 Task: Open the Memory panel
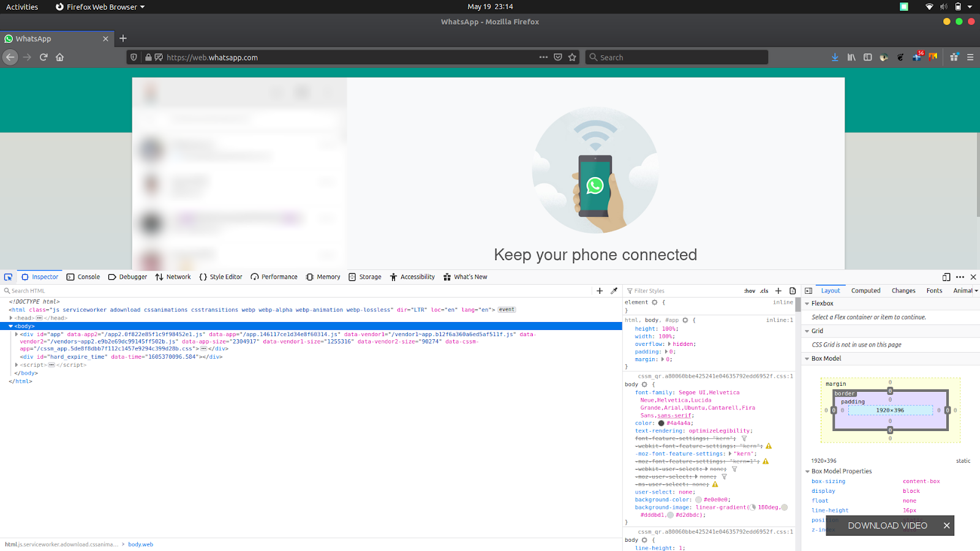coord(323,277)
